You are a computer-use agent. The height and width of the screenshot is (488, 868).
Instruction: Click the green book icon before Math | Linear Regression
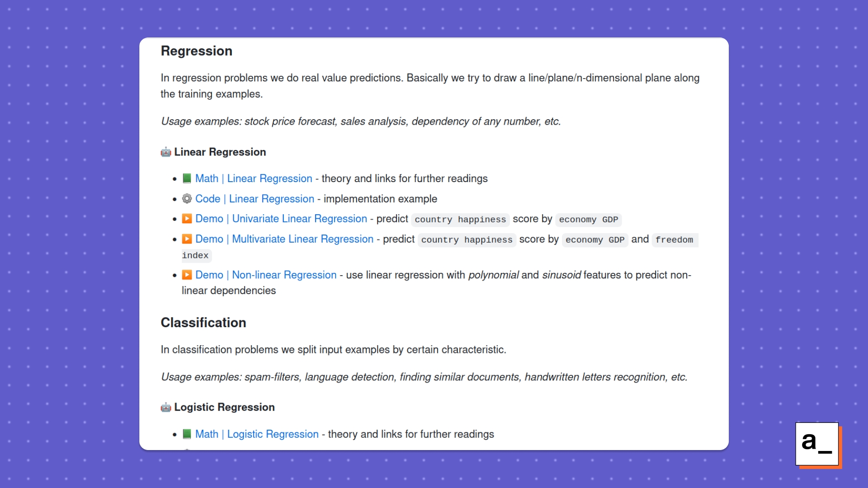click(187, 178)
